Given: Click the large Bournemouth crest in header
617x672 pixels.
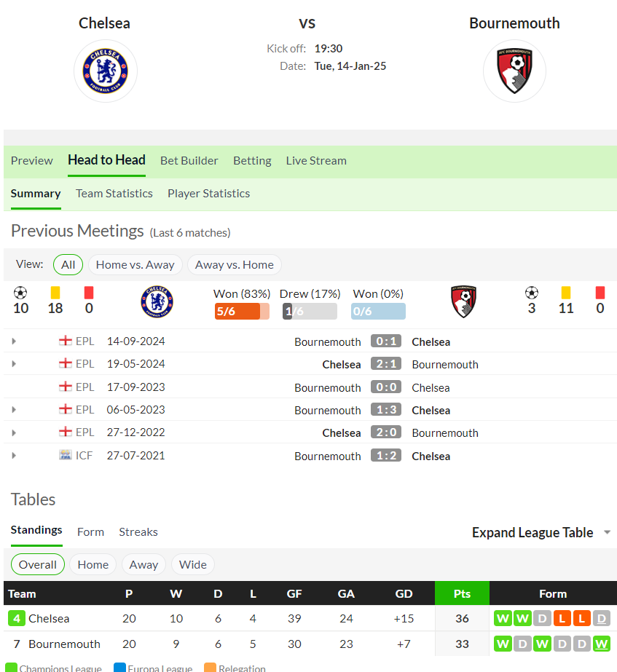Looking at the screenshot, I should [514, 71].
